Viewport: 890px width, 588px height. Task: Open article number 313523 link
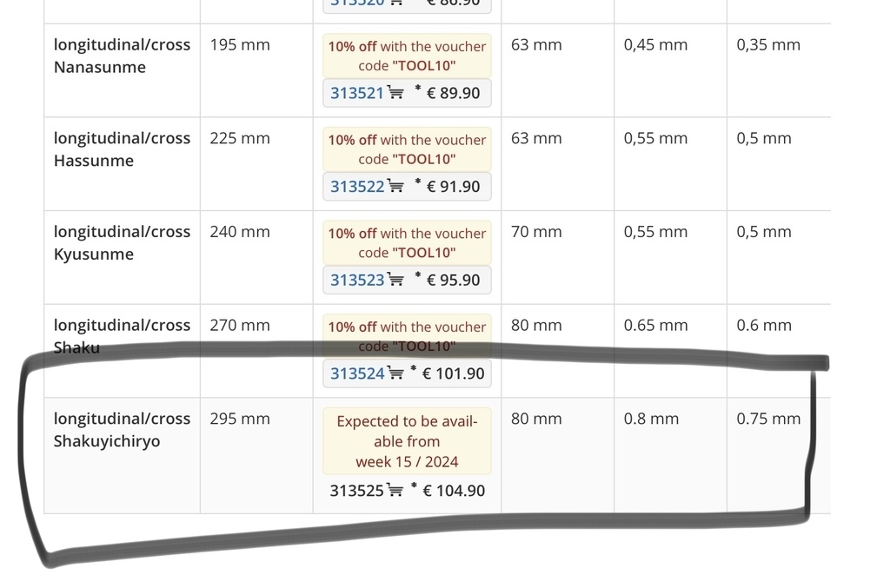[x=357, y=281]
